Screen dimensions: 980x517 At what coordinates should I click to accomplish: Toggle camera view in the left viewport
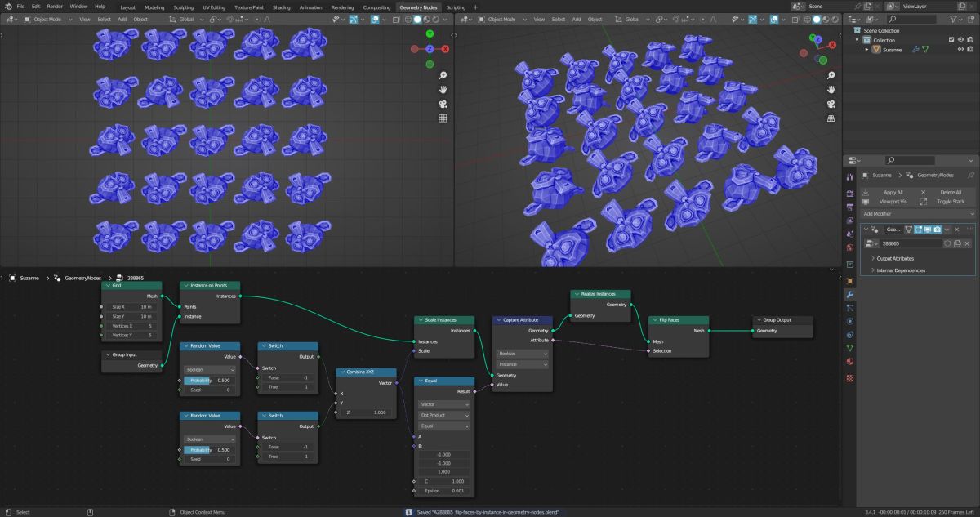click(443, 104)
